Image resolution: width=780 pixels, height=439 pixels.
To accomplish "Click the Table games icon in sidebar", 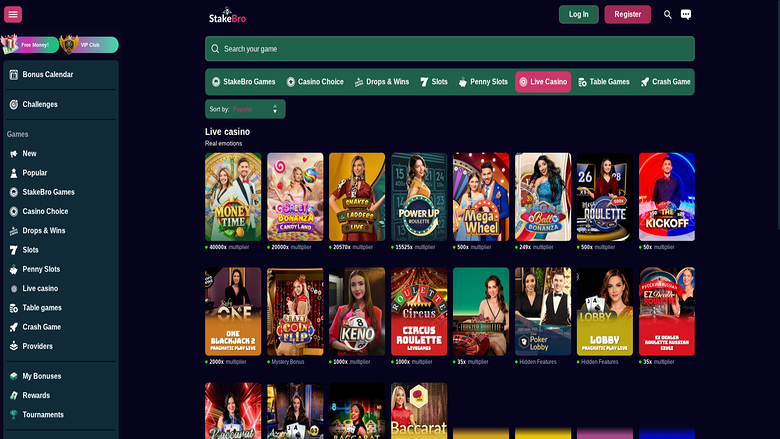I will pyautogui.click(x=13, y=308).
